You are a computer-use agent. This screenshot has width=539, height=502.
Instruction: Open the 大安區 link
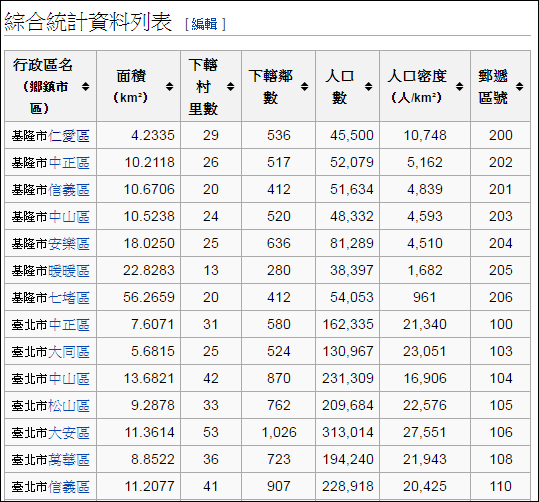point(69,433)
